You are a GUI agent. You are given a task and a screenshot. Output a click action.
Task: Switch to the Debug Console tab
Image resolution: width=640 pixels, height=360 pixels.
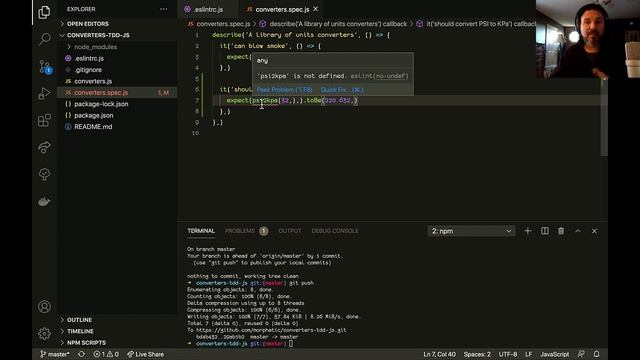(335, 231)
